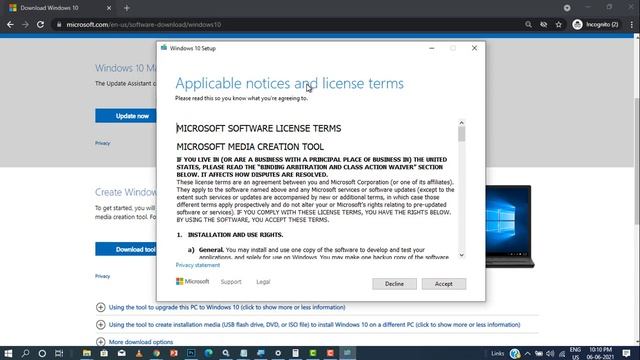Viewport: 640px width, 360px height.
Task: Open the Legal link in the setup dialog
Action: [263, 282]
